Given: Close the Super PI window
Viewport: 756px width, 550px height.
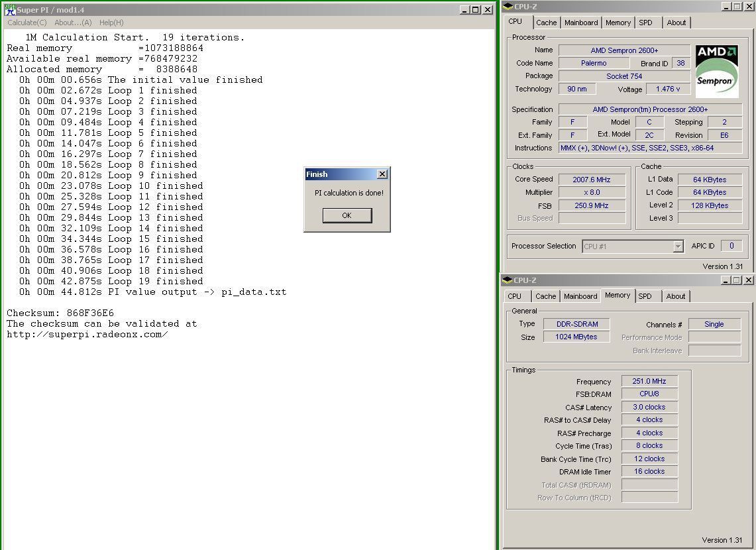Looking at the screenshot, I should click(x=488, y=10).
